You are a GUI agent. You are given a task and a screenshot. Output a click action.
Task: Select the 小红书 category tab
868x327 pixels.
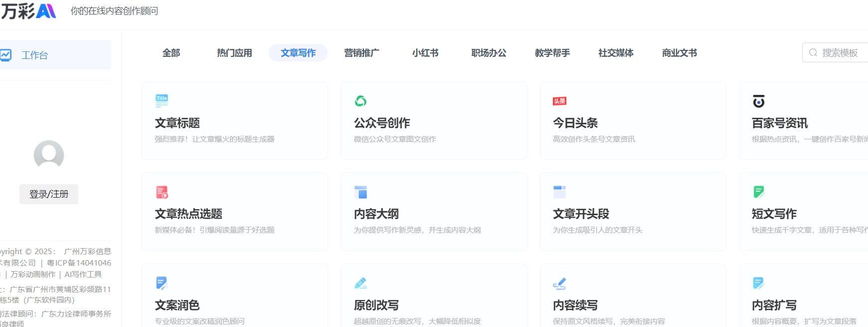425,53
